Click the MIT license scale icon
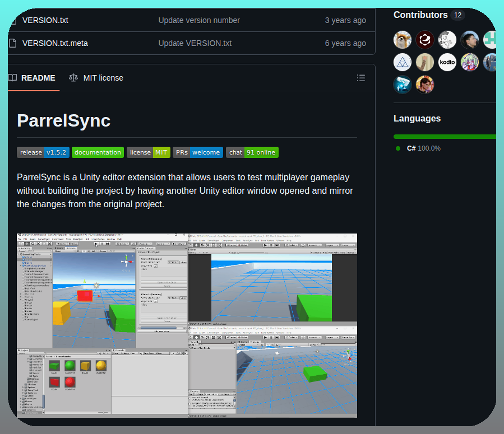504x434 pixels. 73,78
